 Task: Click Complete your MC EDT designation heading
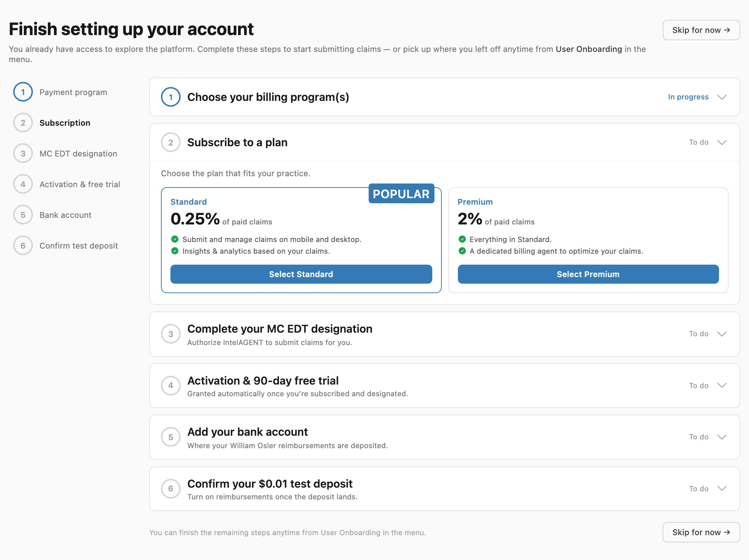280,329
